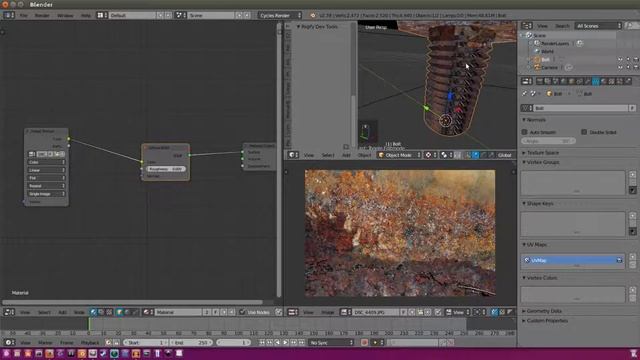Select the shader node tree type icon
Image resolution: width=640 pixels, height=360 pixels.
(x=93, y=312)
